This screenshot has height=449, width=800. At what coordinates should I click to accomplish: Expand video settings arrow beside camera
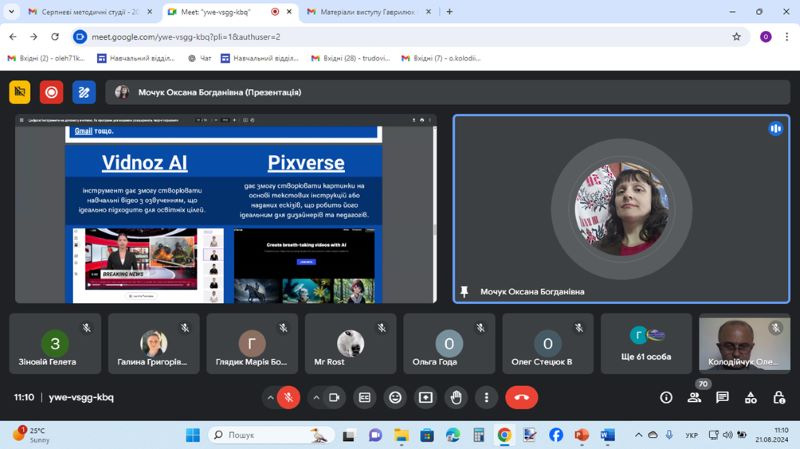316,397
